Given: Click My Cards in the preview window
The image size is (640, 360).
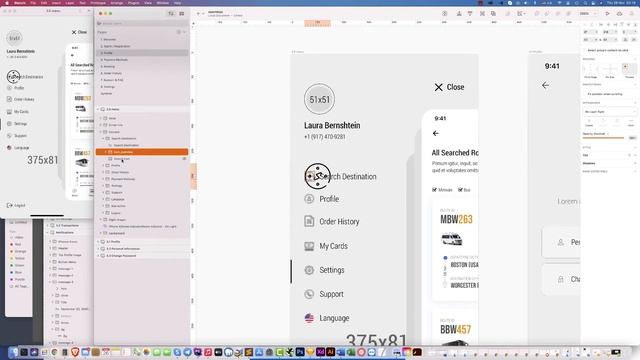Looking at the screenshot, I should tap(21, 111).
